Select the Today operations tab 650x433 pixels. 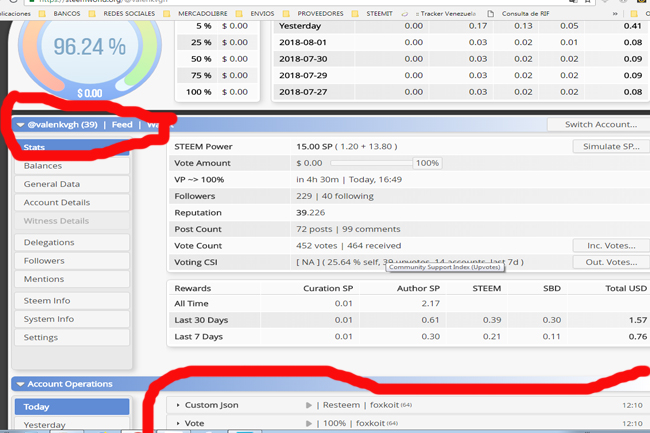point(72,407)
